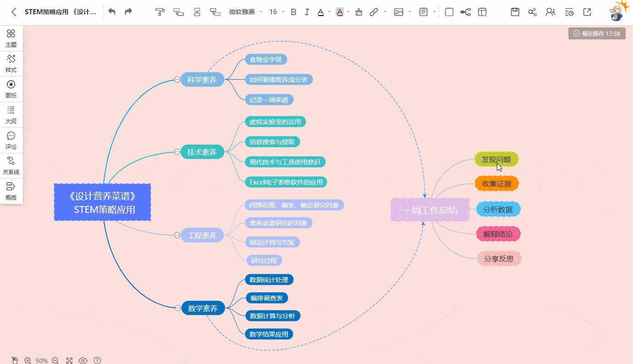The image size is (633, 364).
Task: Toggle mouse mode at bottom-left
Action: pos(15,360)
